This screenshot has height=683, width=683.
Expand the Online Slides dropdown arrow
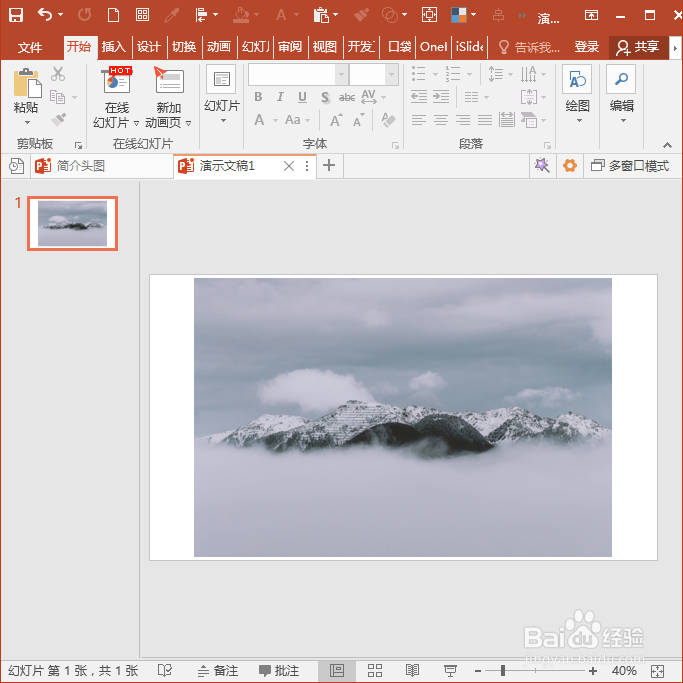136,123
